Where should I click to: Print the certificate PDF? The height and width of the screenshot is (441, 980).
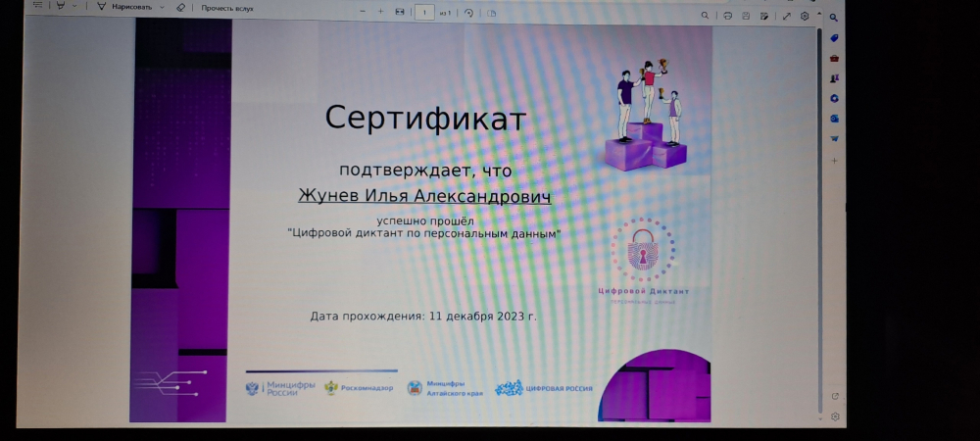click(727, 16)
